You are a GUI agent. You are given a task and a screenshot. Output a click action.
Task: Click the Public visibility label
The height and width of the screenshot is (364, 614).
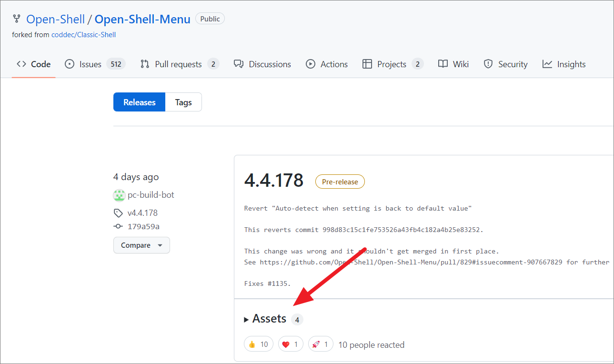click(x=210, y=19)
